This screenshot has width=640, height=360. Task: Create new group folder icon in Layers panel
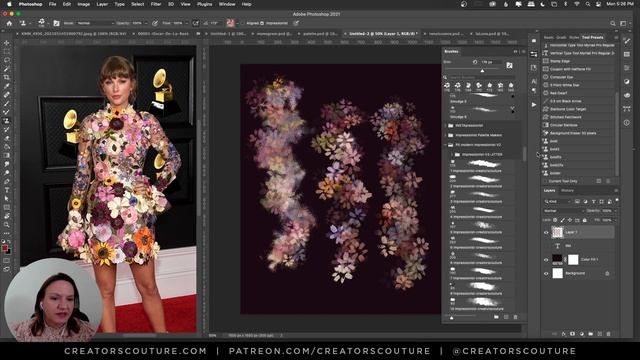click(591, 334)
